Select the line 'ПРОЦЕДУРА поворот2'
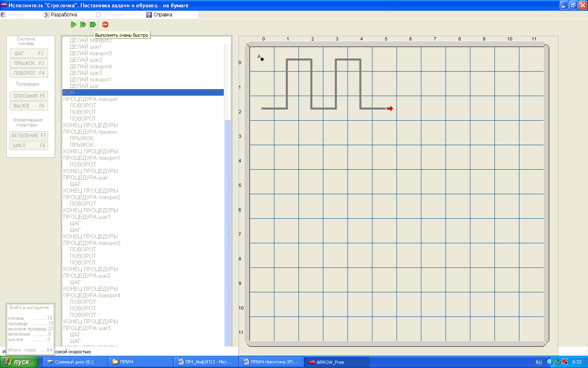The width and height of the screenshot is (588, 368). pyautogui.click(x=91, y=197)
